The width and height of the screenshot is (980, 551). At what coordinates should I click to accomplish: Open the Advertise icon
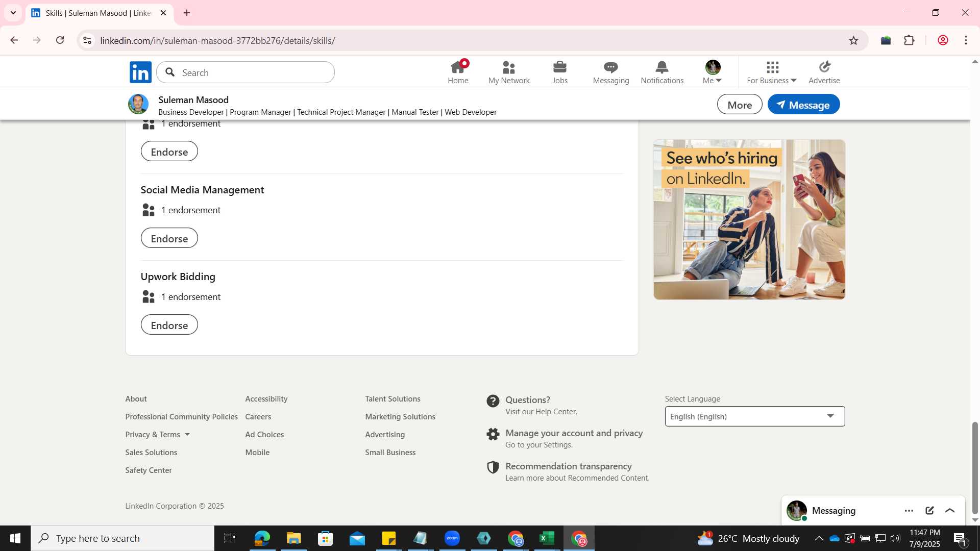tap(824, 67)
